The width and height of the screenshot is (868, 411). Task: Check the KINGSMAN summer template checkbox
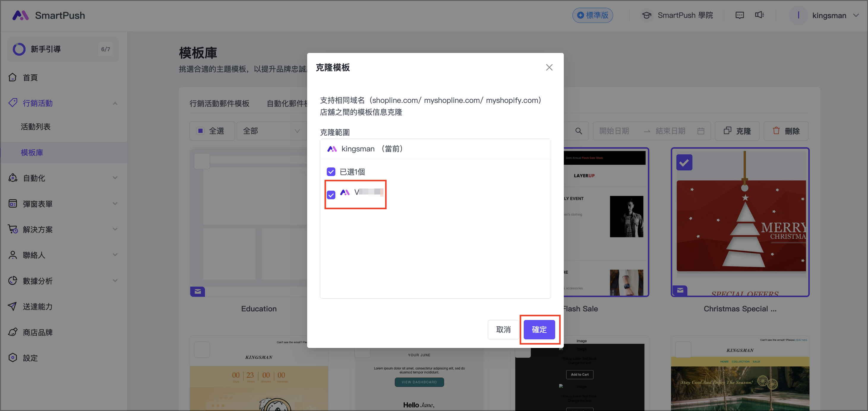[x=683, y=349]
